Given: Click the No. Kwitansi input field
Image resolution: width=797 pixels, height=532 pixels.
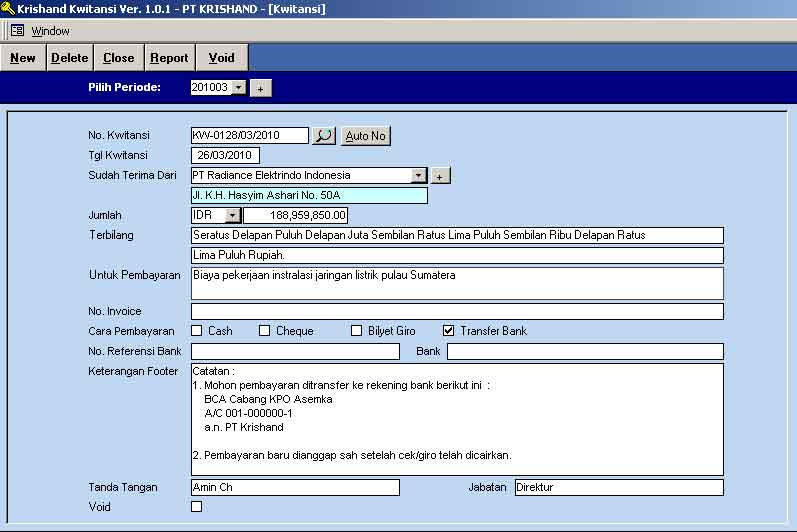Looking at the screenshot, I should [x=250, y=136].
